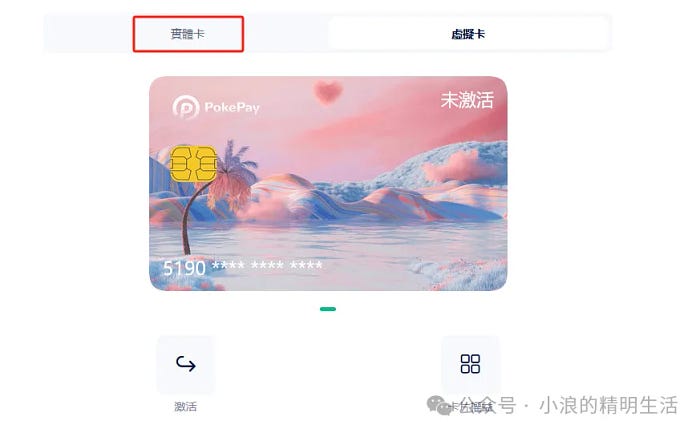Viewport: 700px width, 433px height.
Task: Switch to the 實體卡 tab
Action: [x=188, y=34]
